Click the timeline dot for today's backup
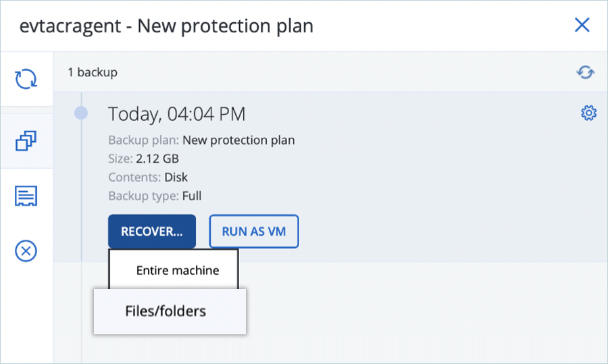 coord(81,113)
